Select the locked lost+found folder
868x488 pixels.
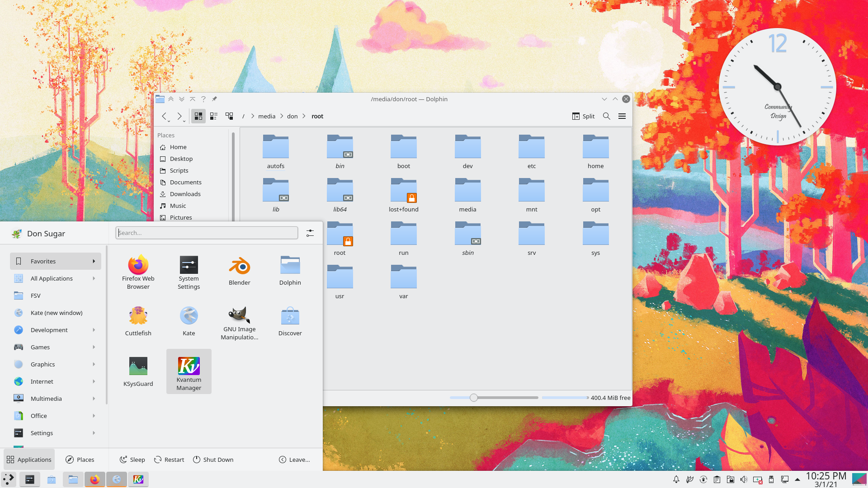pyautogui.click(x=404, y=195)
